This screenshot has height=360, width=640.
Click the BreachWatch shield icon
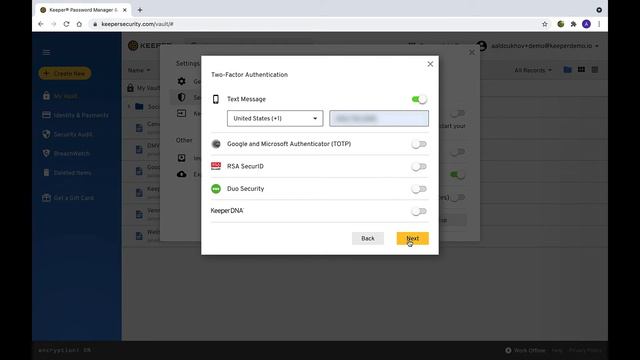pos(46,153)
